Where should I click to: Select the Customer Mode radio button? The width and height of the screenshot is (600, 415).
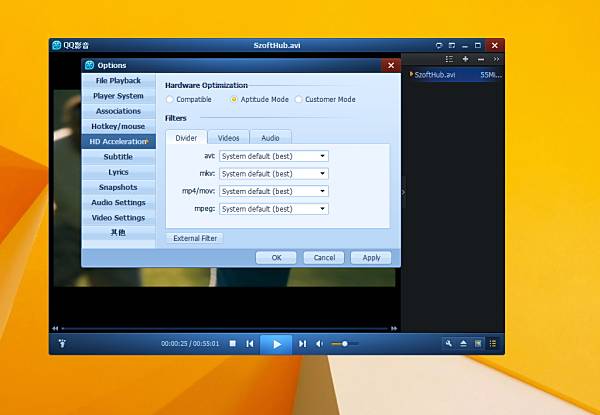298,99
